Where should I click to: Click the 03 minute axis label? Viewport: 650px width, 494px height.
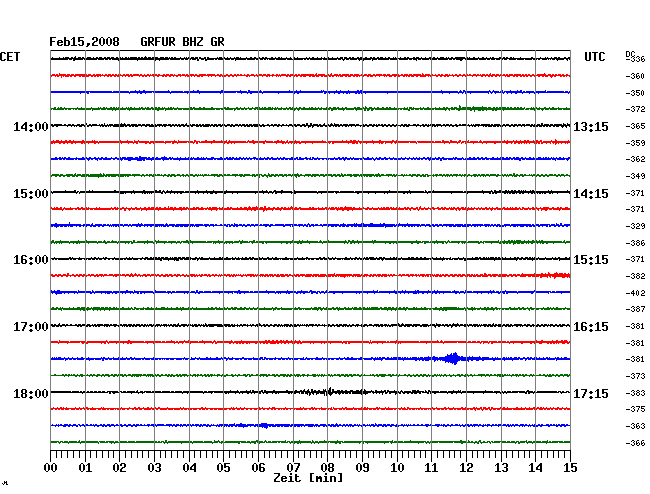coord(155,468)
